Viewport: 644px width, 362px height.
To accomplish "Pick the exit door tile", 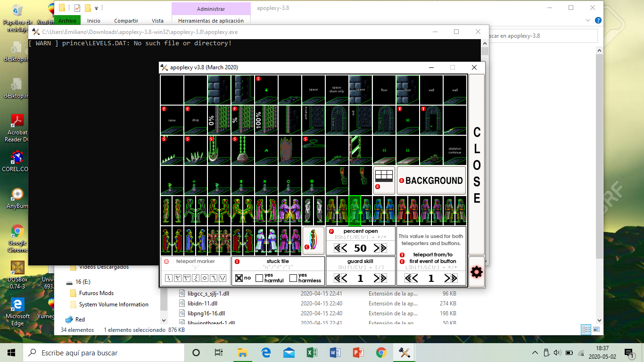I will tap(361, 120).
